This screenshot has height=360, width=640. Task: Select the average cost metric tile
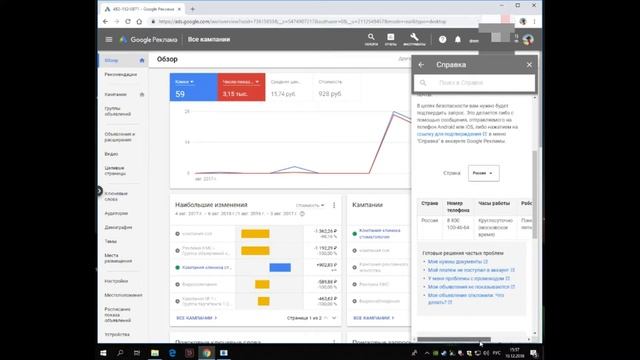289,87
